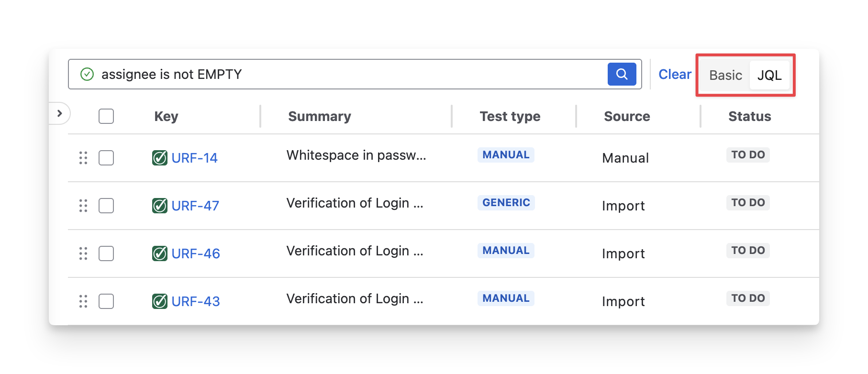Select the checkbox for the URF-14 row
868x374 pixels.
(106, 158)
